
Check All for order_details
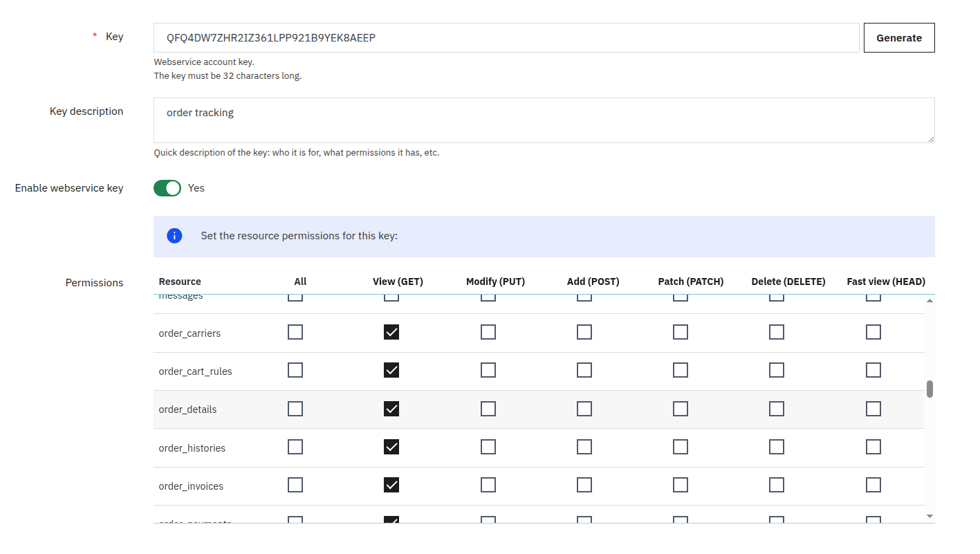point(295,409)
